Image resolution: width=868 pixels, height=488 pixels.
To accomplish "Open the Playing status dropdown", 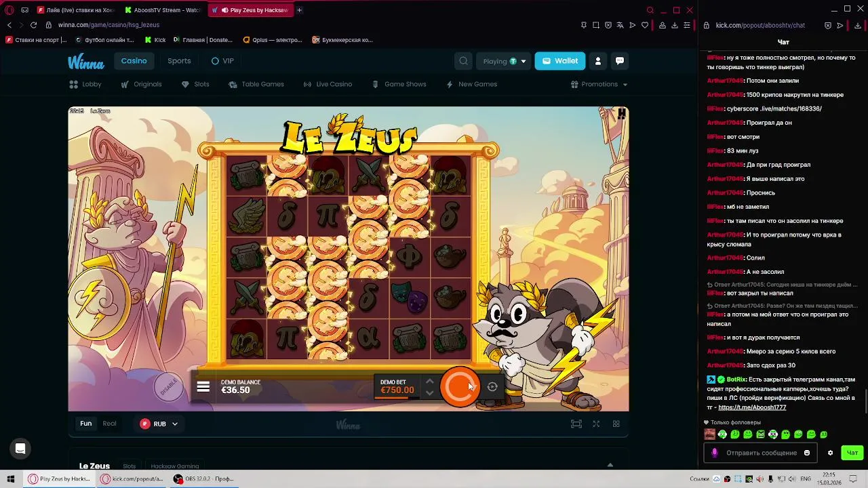I will (504, 61).
